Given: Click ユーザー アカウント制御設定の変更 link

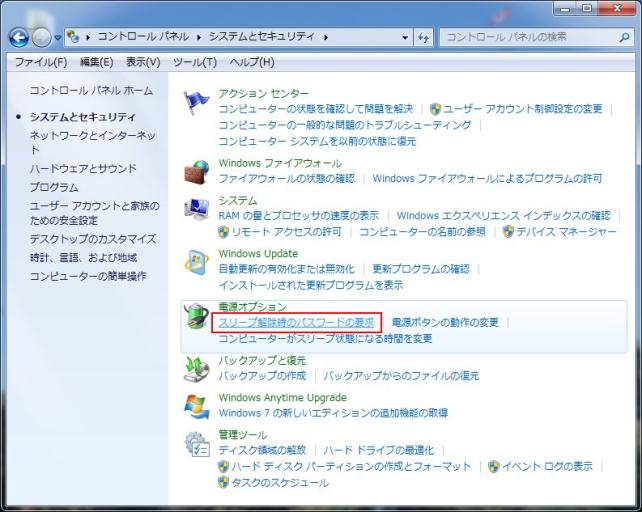Looking at the screenshot, I should pyautogui.click(x=523, y=109).
